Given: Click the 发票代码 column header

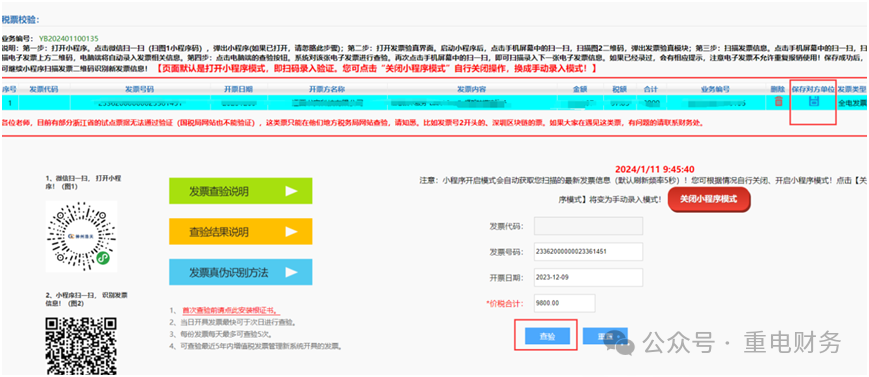Looking at the screenshot, I should pyautogui.click(x=43, y=89).
